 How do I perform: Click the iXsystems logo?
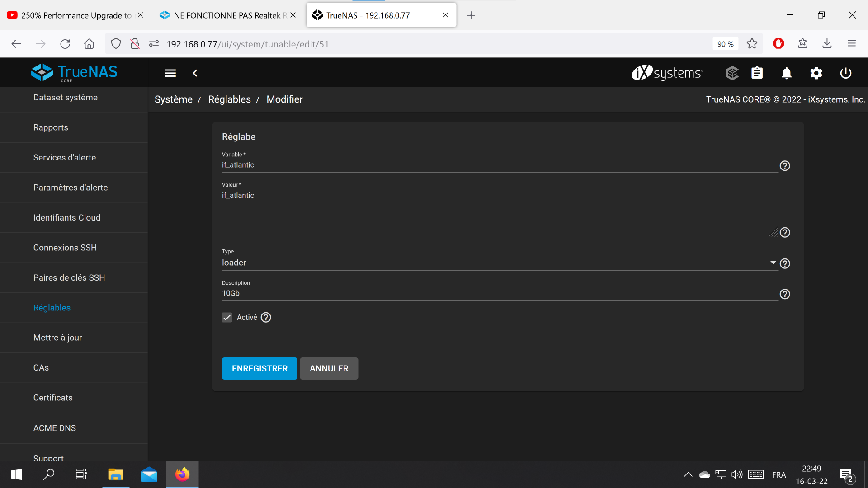tap(667, 72)
